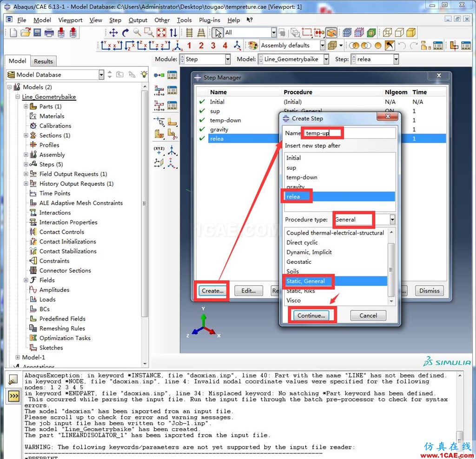Apply custom view number 2
476x459 pixels.
tap(201, 46)
